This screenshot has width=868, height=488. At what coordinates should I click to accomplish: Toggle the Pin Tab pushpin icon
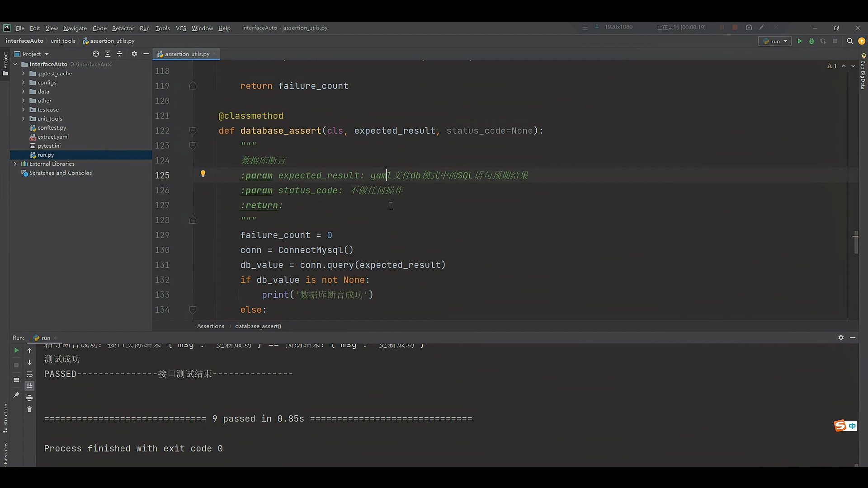click(16, 395)
